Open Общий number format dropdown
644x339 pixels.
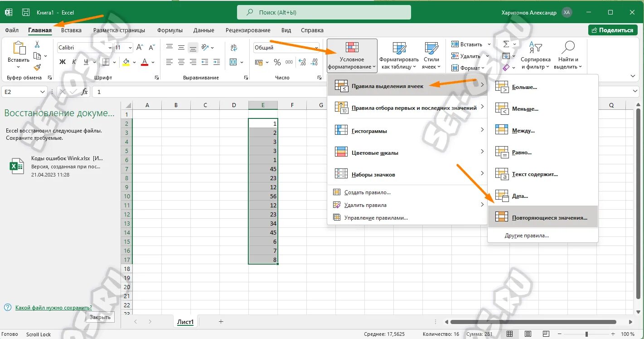coord(316,48)
